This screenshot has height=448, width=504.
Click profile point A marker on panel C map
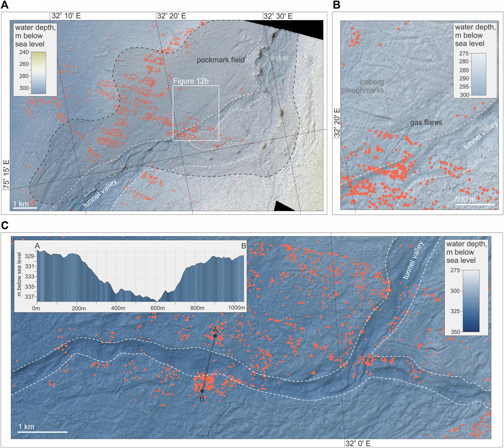pos(215,335)
